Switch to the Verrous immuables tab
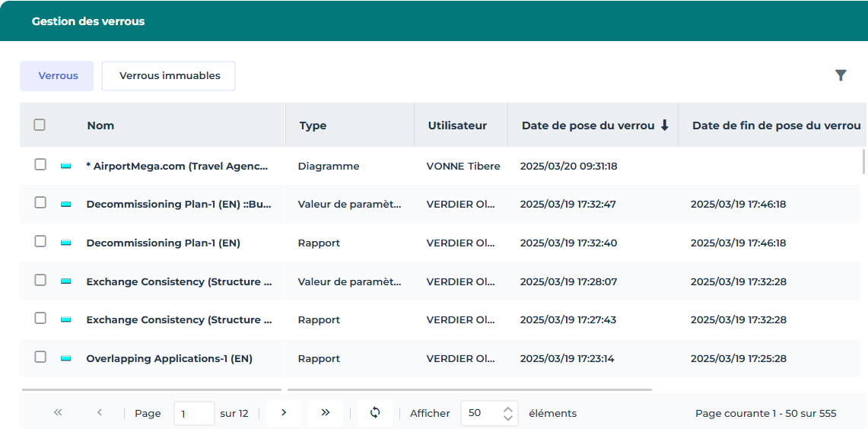Viewport: 868px width, 429px height. [x=170, y=76]
